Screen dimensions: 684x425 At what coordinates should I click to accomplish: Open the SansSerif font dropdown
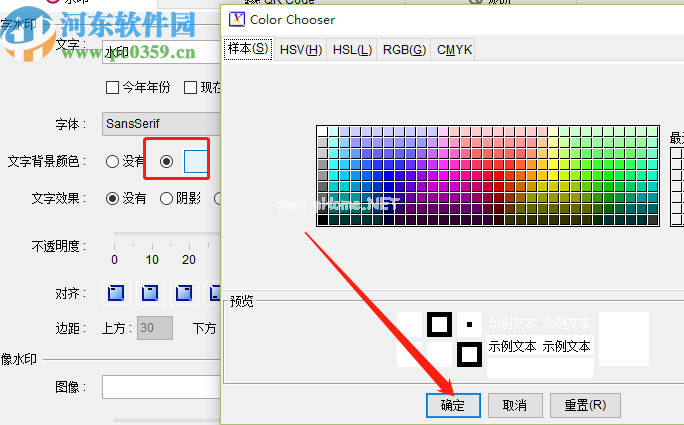point(160,124)
